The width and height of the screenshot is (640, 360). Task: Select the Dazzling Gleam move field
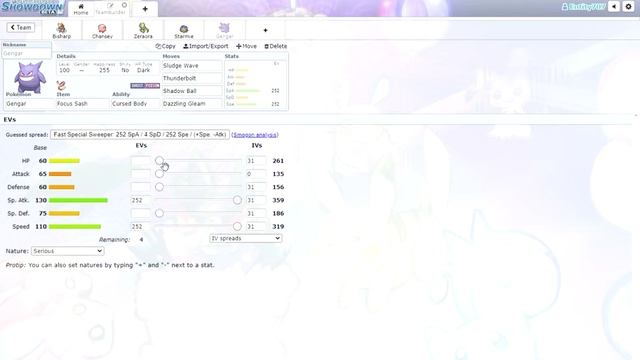(x=192, y=104)
